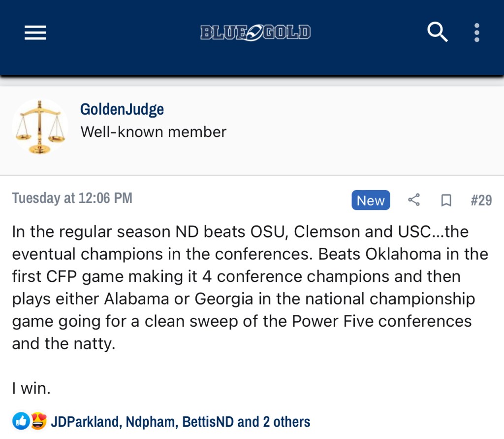Click the "Well-known member" user title
The height and width of the screenshot is (439, 504).
point(153,132)
